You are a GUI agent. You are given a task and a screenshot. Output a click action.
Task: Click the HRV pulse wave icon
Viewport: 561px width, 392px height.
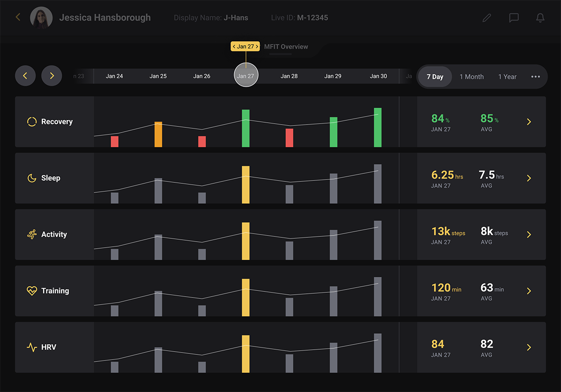[31, 347]
